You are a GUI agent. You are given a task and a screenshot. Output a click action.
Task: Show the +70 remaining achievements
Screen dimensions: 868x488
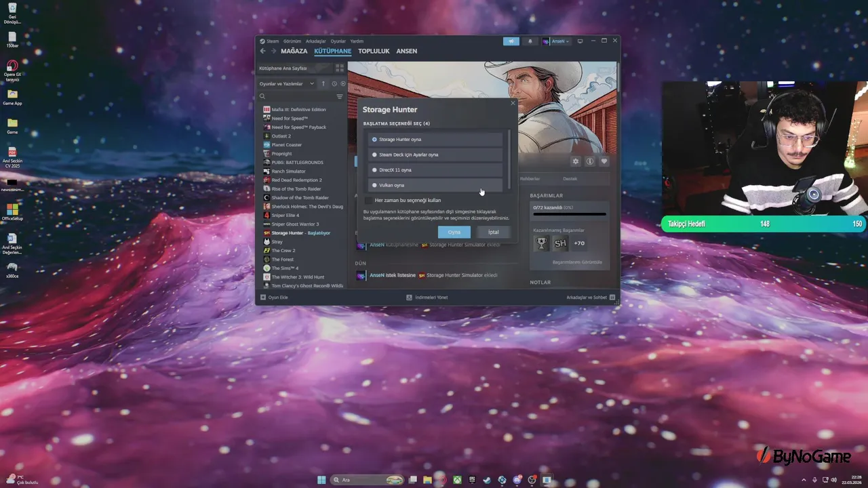click(x=579, y=243)
